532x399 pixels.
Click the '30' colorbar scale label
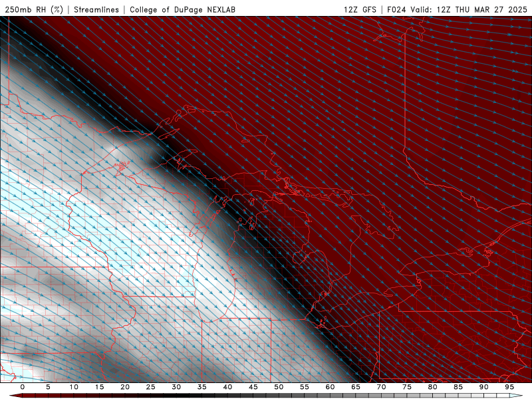pyautogui.click(x=176, y=387)
